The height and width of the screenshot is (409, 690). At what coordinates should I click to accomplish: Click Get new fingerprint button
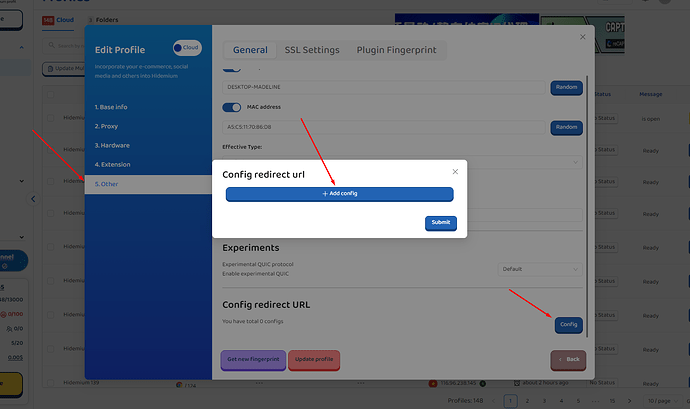click(253, 359)
